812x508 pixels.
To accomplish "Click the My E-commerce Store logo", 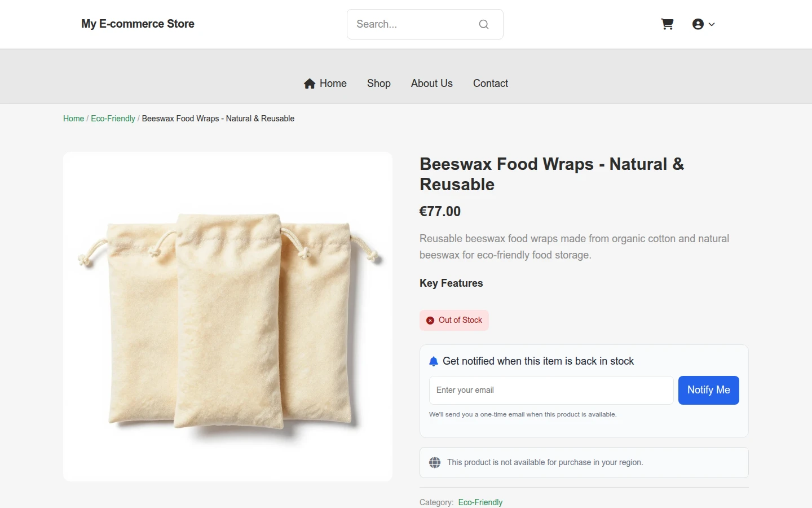I will (138, 24).
